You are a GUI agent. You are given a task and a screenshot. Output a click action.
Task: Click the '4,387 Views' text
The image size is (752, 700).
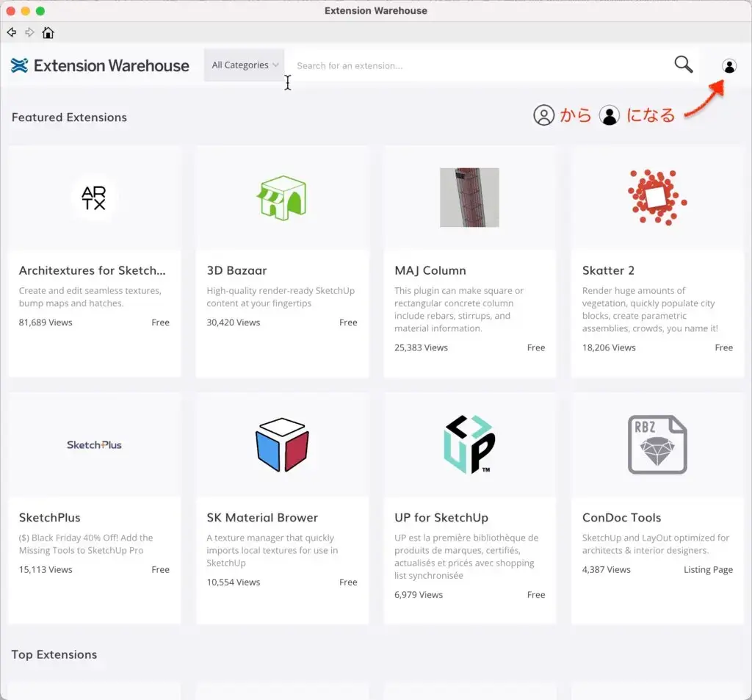606,569
